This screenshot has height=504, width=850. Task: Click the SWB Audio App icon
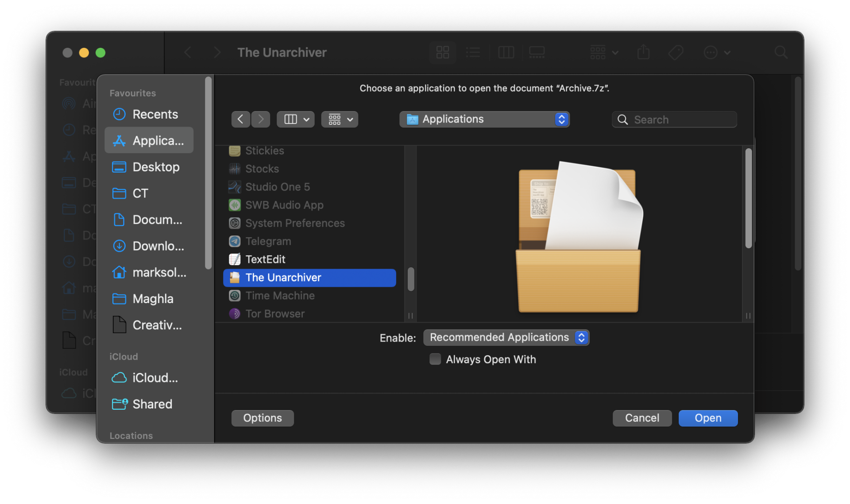(235, 205)
